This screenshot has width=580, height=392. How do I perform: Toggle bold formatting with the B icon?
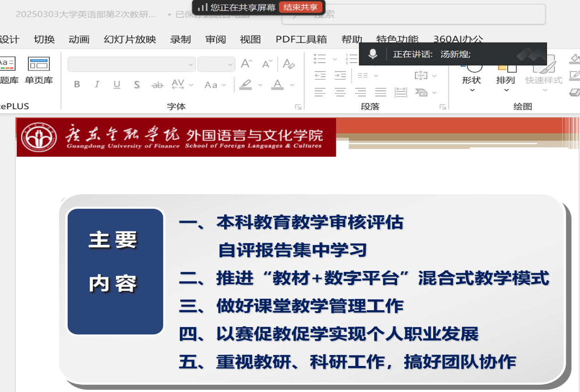click(x=77, y=85)
